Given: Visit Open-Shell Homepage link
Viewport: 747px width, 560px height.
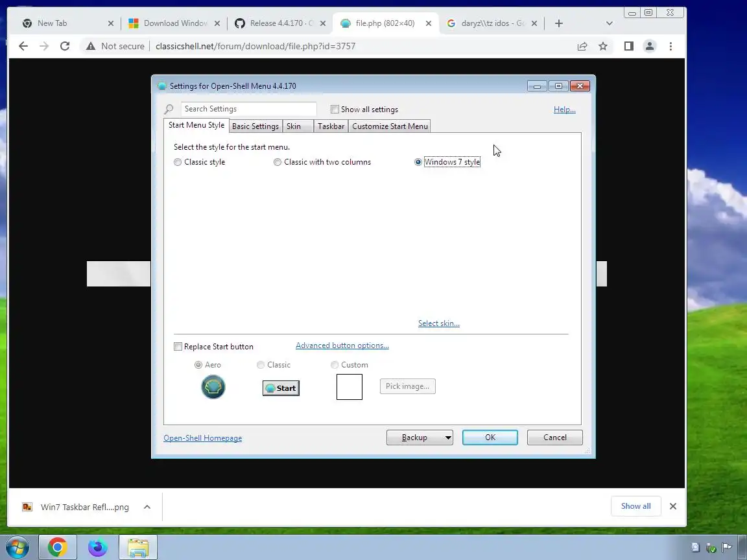Looking at the screenshot, I should pos(202,438).
